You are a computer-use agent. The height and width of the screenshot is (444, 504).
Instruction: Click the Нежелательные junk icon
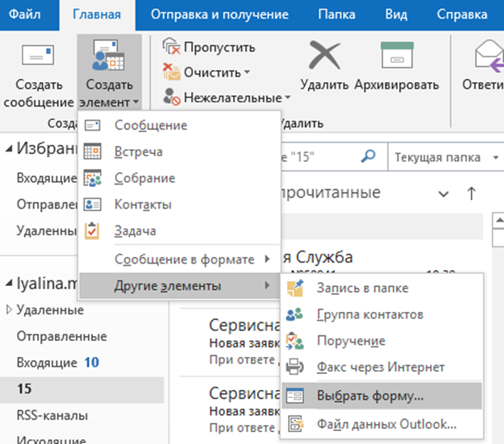(171, 97)
